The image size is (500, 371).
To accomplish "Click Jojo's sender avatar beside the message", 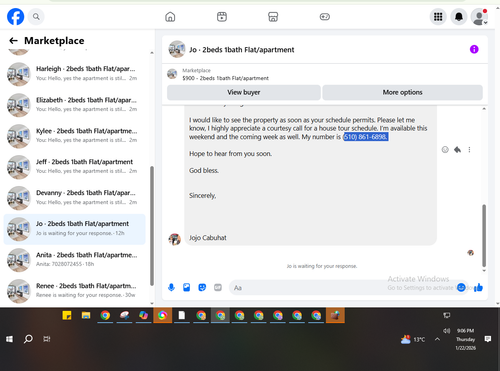I will tap(174, 239).
